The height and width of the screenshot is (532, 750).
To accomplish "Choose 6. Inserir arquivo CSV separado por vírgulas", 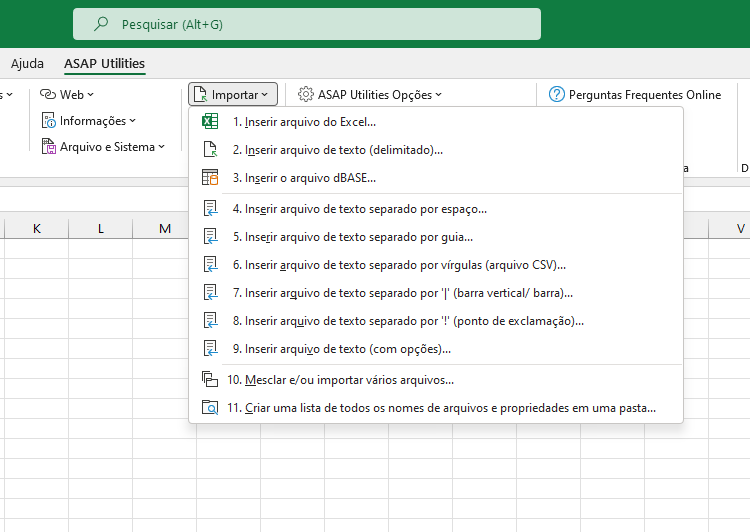I will tap(436, 265).
